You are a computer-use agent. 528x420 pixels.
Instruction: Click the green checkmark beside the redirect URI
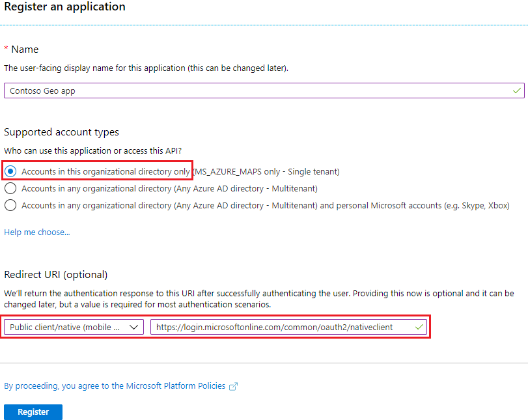click(419, 327)
